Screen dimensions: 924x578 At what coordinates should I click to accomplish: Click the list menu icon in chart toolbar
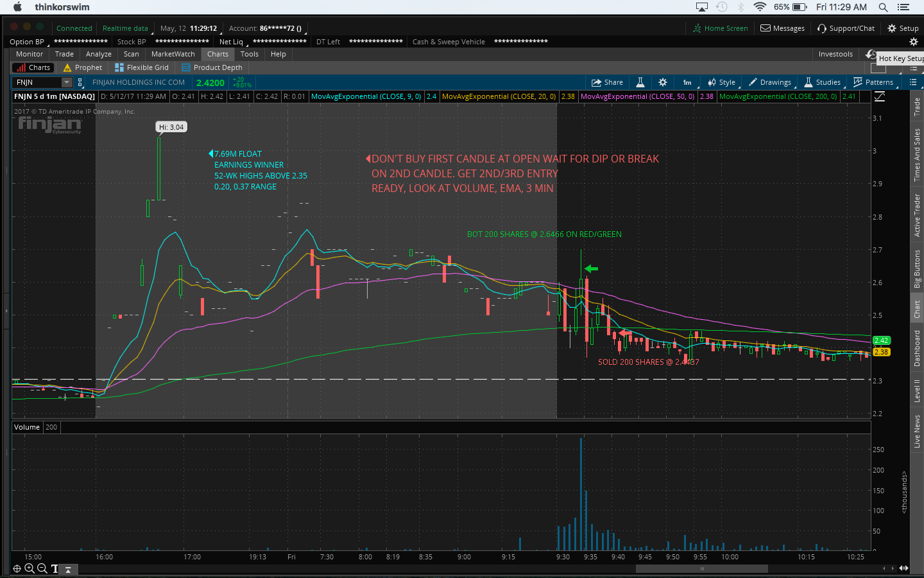pos(913,82)
